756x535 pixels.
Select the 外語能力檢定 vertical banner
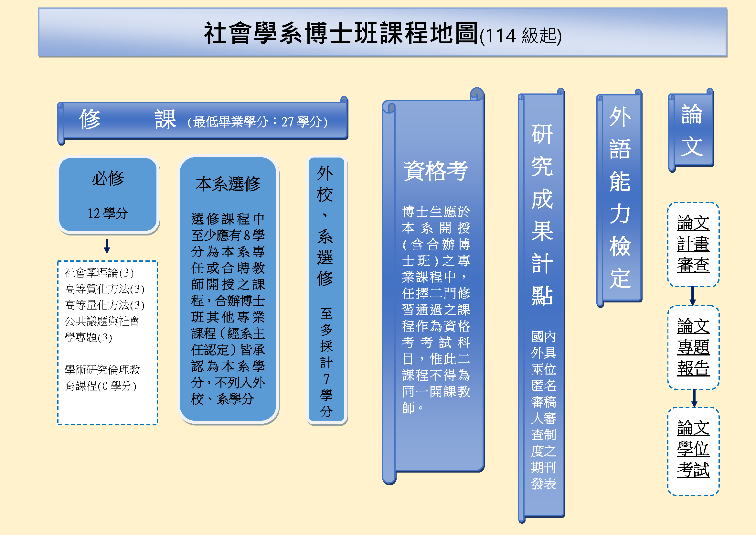(619, 198)
